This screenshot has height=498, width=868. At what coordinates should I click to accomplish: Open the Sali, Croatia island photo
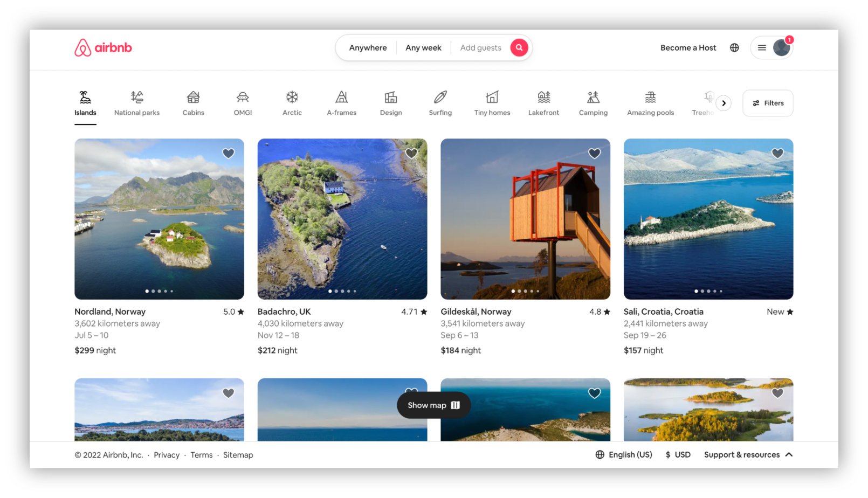tap(708, 219)
